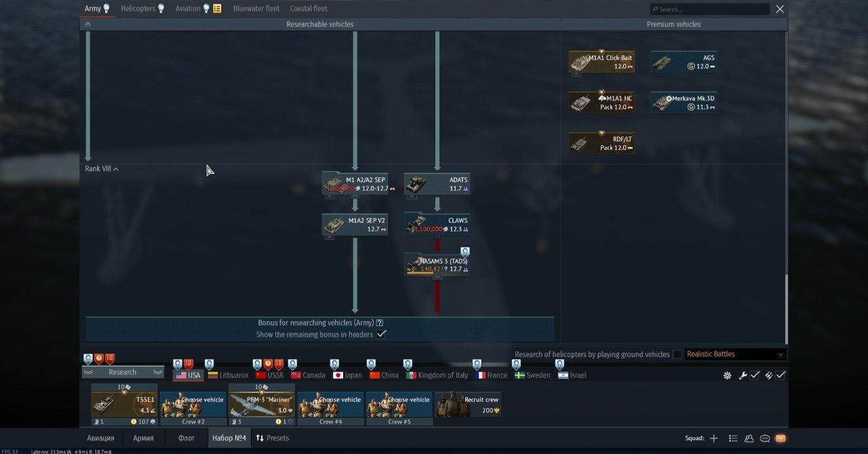Open the contacts/friends list icon
Screen dimensions: 868x454
tap(749, 438)
